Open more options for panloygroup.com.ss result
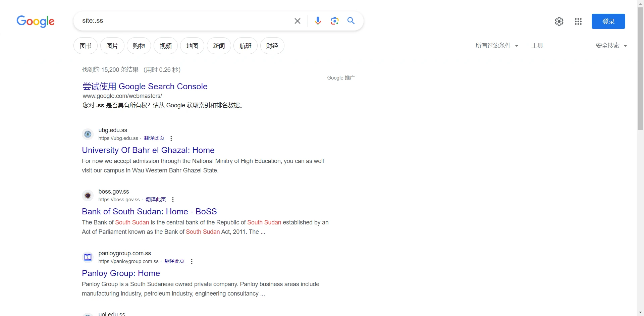This screenshot has height=316, width=644. pyautogui.click(x=192, y=262)
